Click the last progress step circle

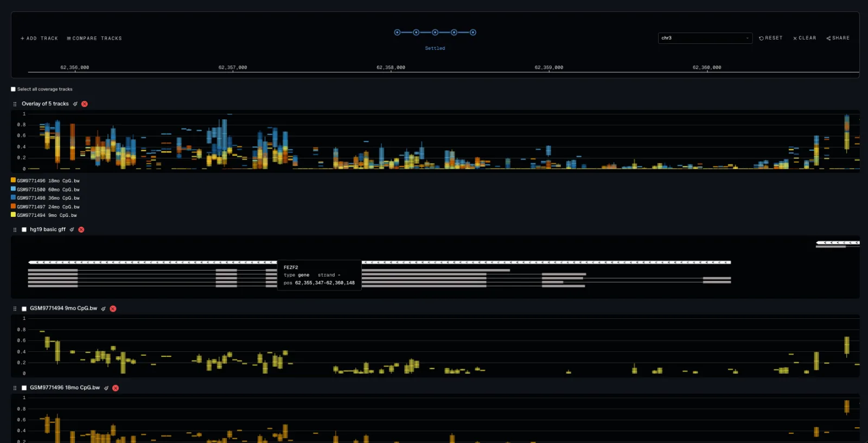click(x=473, y=33)
